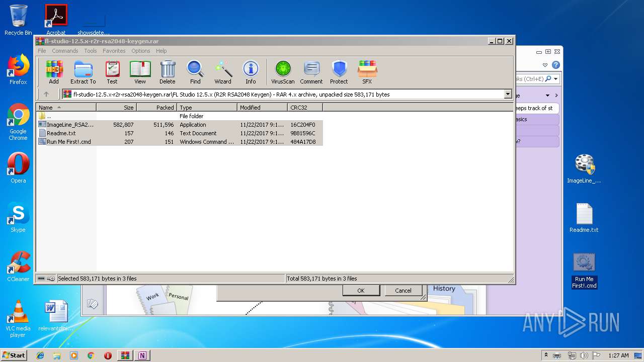Viewport: 644px width, 362px height.
Task: Click OK in the background dialog
Action: tap(361, 291)
